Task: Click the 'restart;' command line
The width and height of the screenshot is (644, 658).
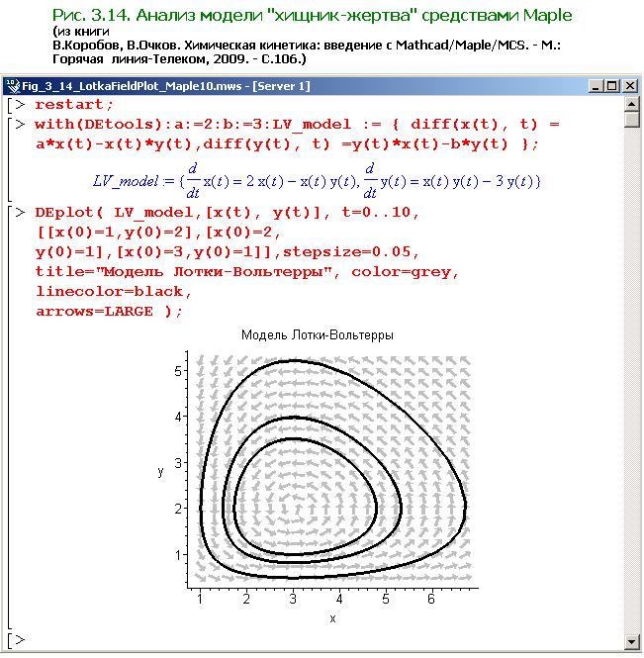Action: pyautogui.click(x=74, y=105)
